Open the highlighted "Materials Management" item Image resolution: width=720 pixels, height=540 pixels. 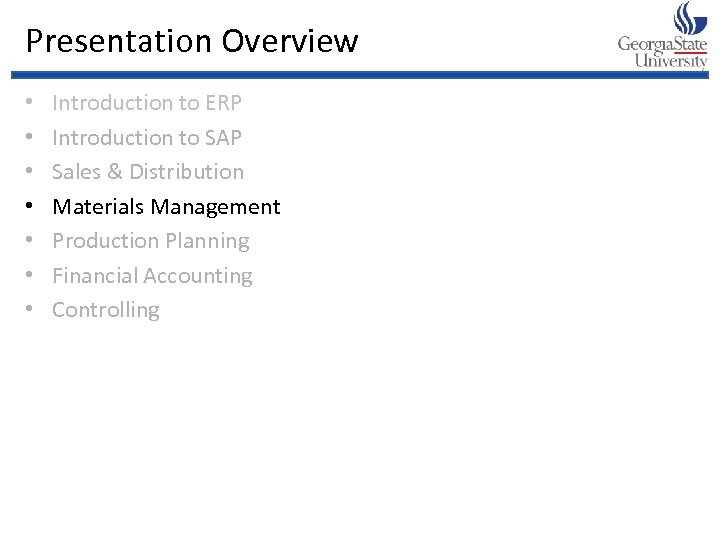coord(166,207)
